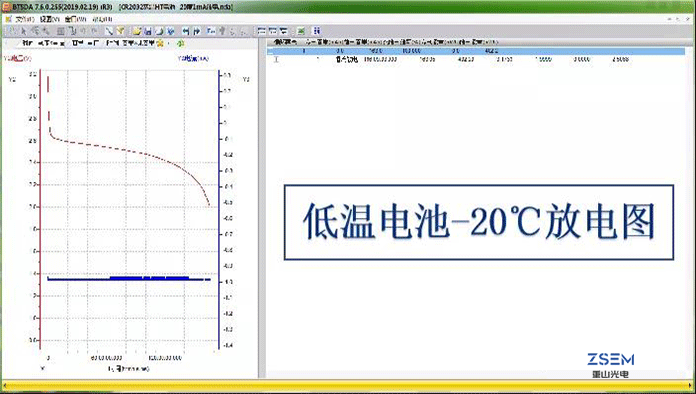The height and width of the screenshot is (394, 696).
Task: Click the green icon on chart toolbar
Action: pos(180,43)
